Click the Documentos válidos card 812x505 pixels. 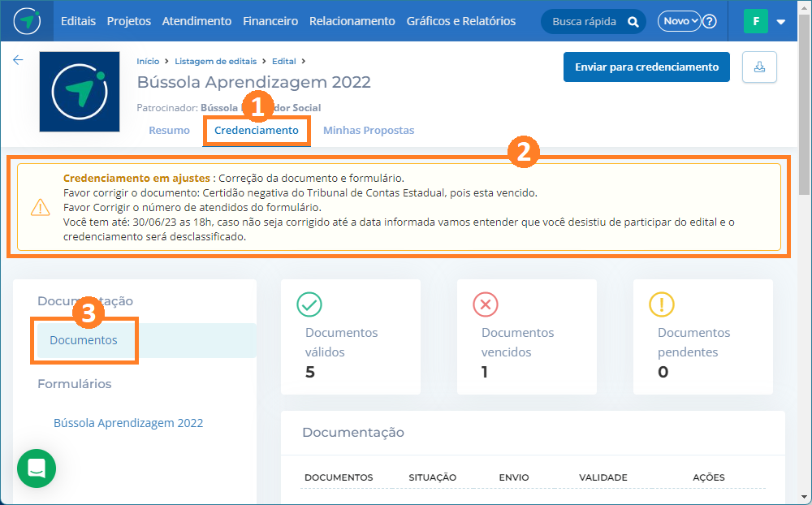(351, 337)
